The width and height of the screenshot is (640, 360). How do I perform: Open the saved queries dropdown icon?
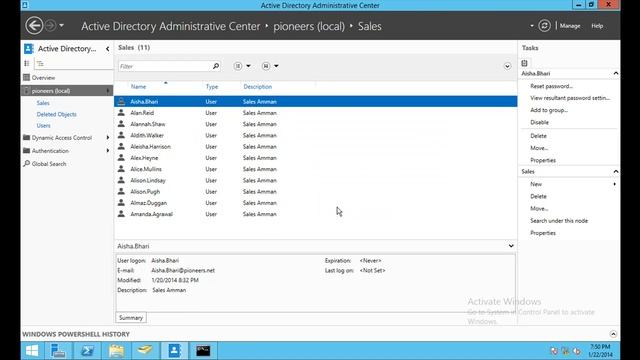point(270,66)
